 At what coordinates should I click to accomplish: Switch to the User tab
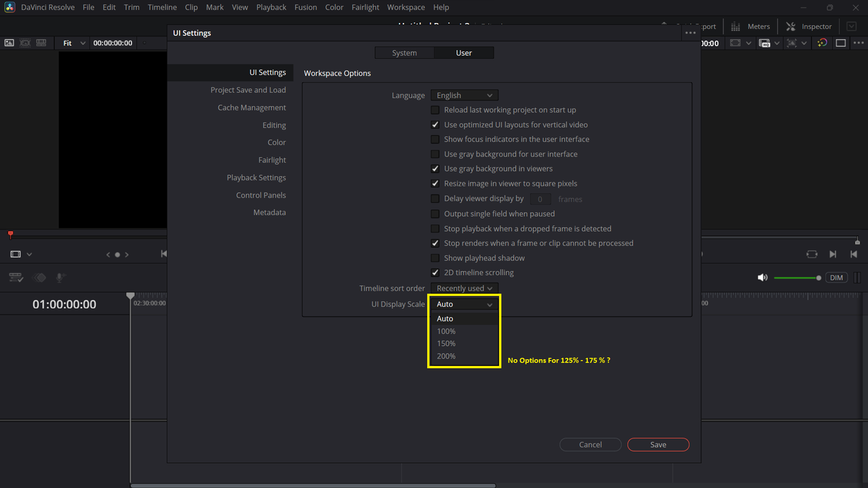tap(464, 53)
